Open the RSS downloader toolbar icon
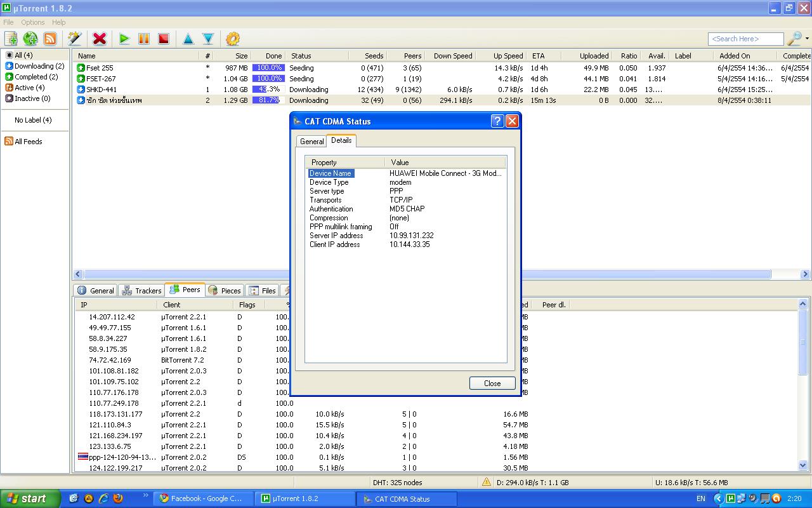812x508 pixels. point(50,39)
